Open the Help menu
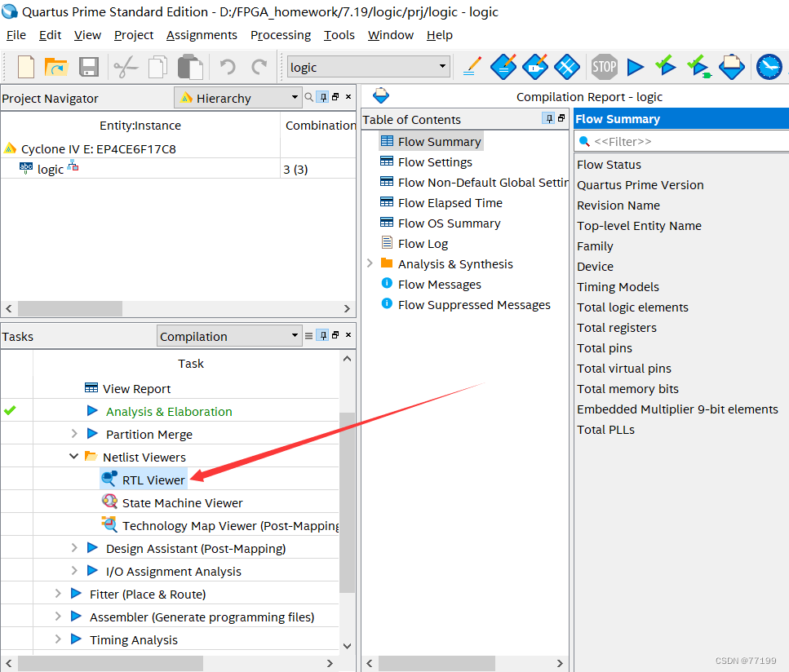This screenshot has width=789, height=672. click(x=440, y=35)
